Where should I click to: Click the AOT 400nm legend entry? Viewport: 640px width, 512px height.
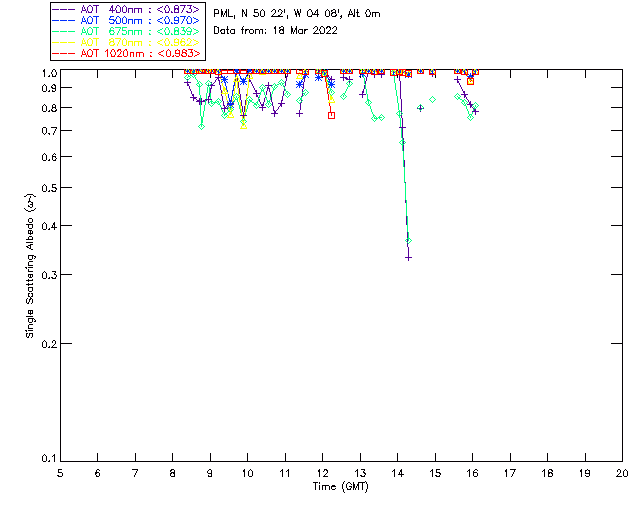click(127, 9)
